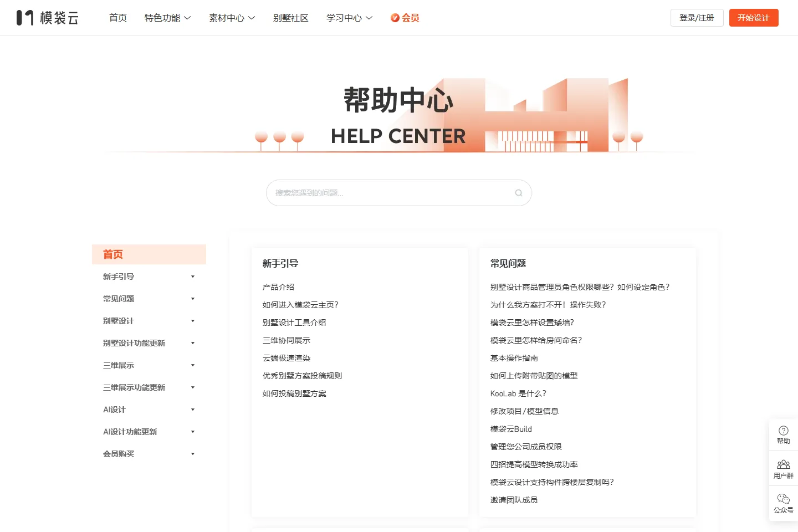Open 邀请团队成员 article
798x532 pixels.
pos(514,500)
